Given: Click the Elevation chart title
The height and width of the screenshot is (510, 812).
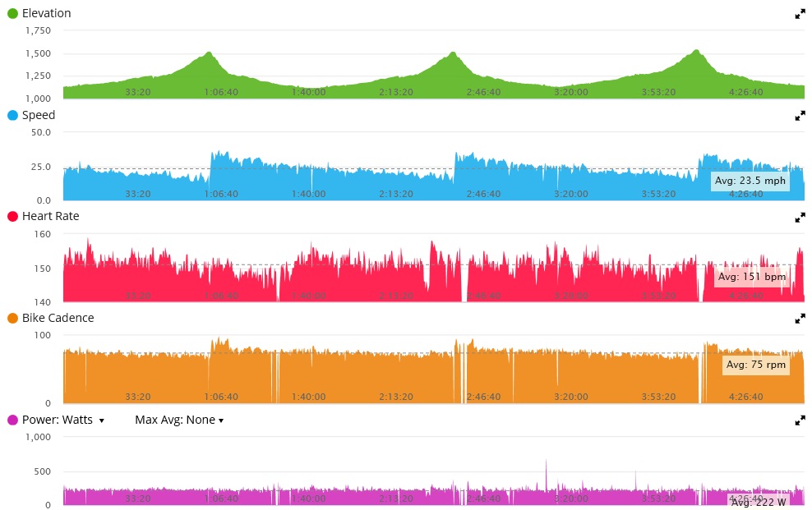Looking at the screenshot, I should [46, 13].
